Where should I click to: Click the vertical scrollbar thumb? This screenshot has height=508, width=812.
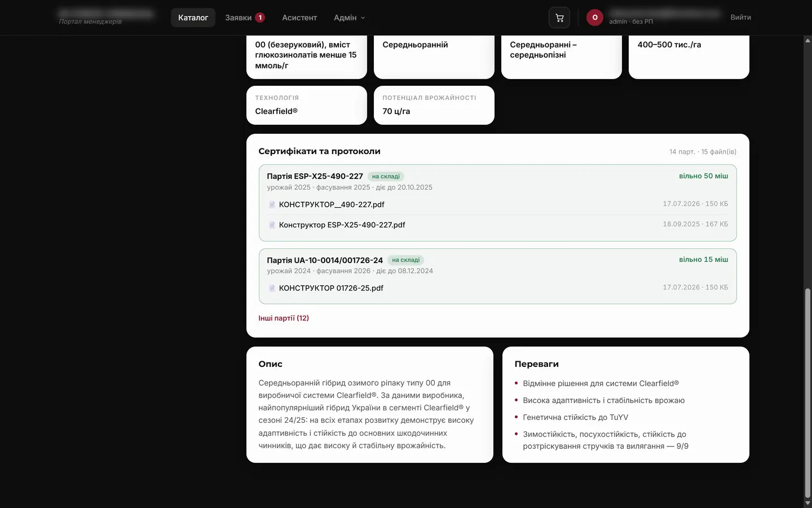pyautogui.click(x=807, y=393)
